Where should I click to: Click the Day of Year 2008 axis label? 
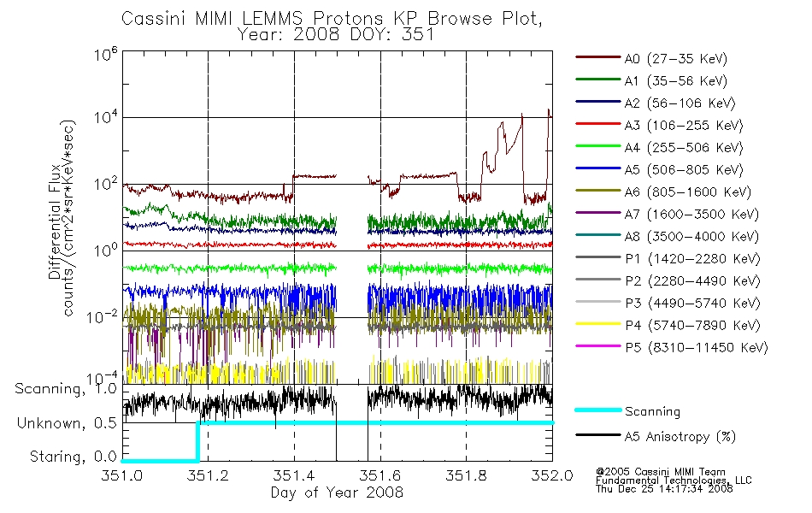pos(337,492)
